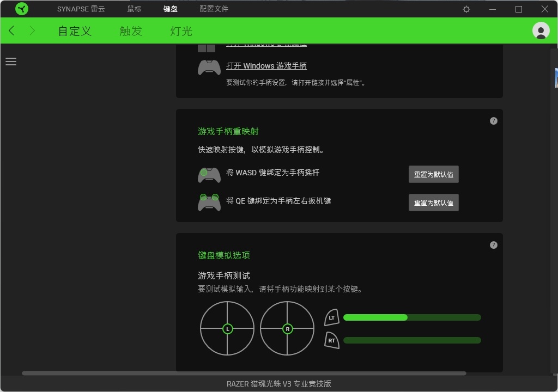Go forward with the right arrow
This screenshot has height=392, width=558.
[32, 30]
